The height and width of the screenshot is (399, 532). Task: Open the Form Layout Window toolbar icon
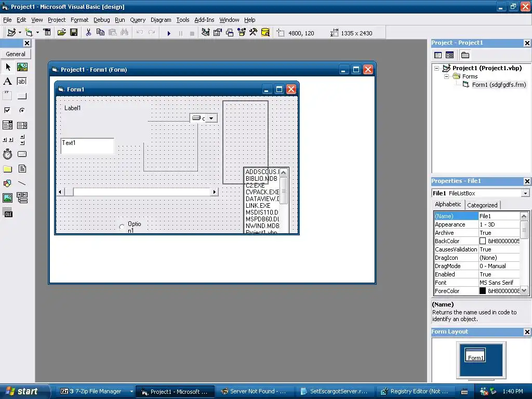tap(230, 33)
